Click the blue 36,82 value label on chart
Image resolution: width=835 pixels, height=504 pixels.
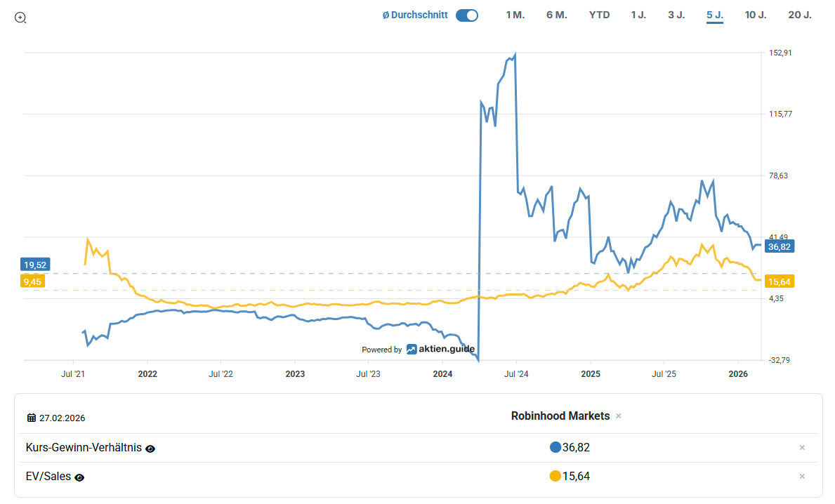tap(780, 246)
